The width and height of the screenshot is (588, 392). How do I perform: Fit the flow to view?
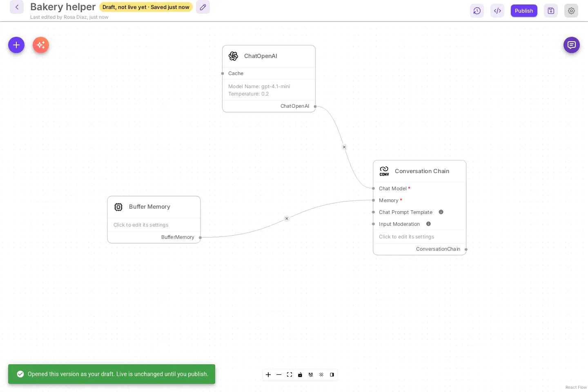290,374
